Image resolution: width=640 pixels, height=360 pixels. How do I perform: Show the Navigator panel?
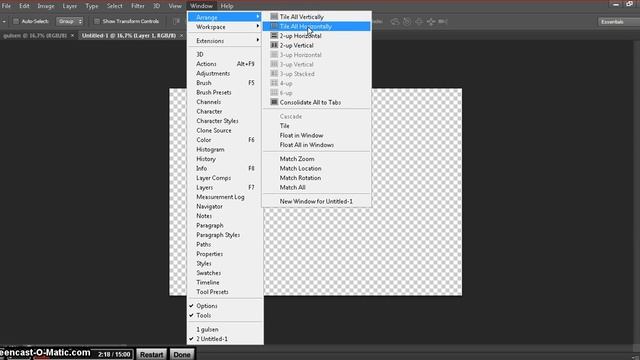click(x=225, y=206)
